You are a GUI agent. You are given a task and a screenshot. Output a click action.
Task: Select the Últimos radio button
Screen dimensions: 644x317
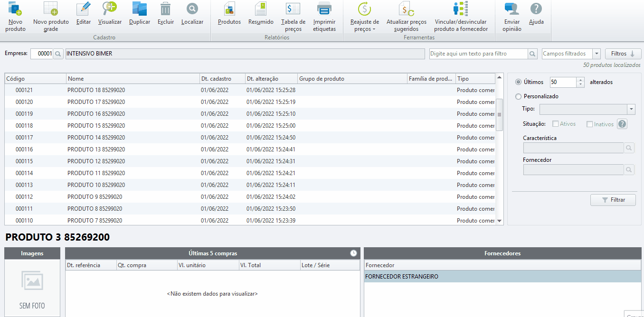(518, 82)
